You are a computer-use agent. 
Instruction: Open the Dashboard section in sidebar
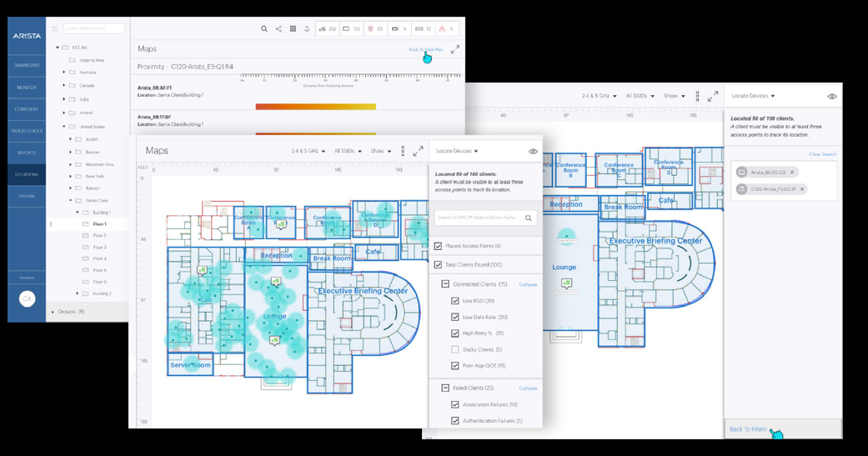[27, 65]
